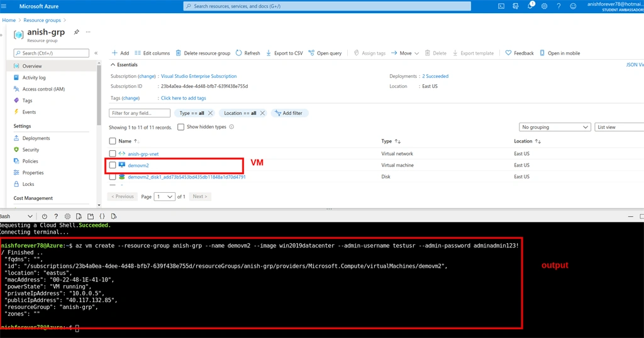Click Add filter button
644x338 pixels.
tap(289, 113)
